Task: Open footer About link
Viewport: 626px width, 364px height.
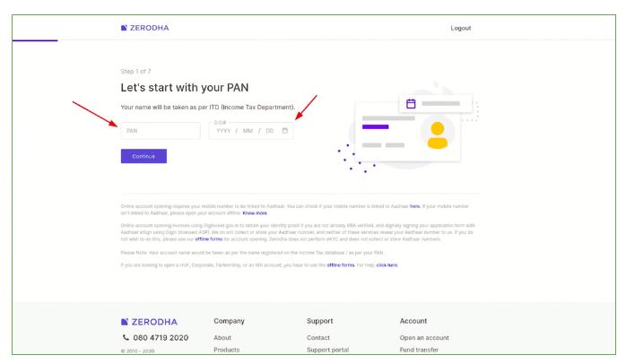Action: (x=222, y=337)
